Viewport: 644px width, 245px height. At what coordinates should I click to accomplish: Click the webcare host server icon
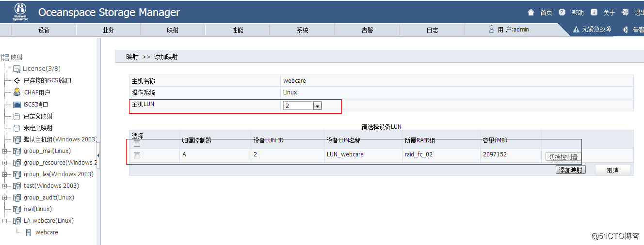tap(28, 232)
